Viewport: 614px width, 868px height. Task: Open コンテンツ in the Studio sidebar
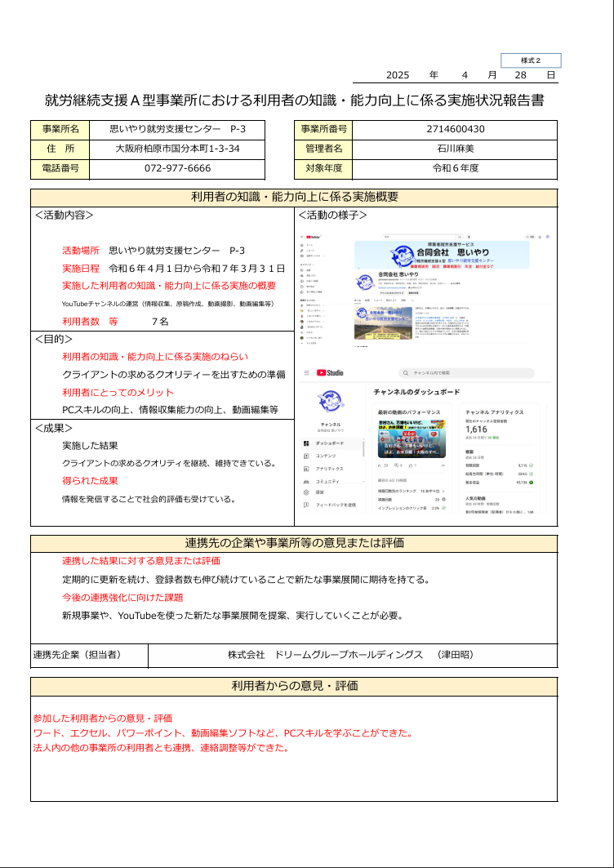pyautogui.click(x=327, y=456)
